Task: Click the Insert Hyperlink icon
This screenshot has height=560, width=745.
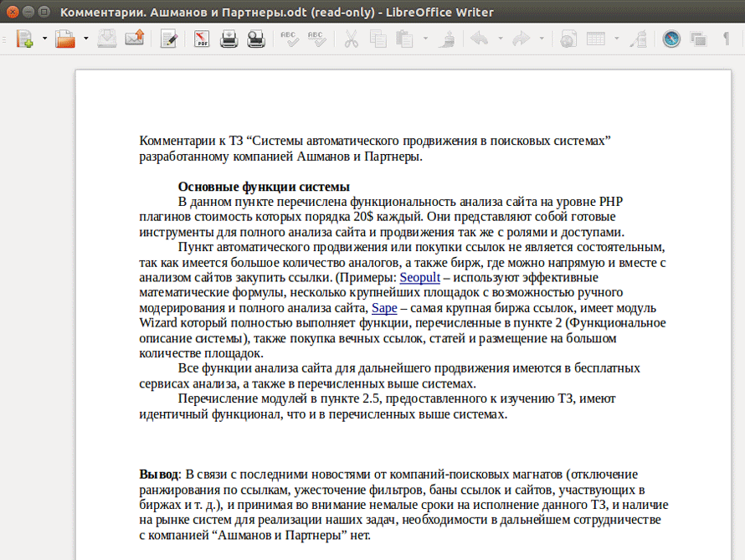Action: [568, 39]
